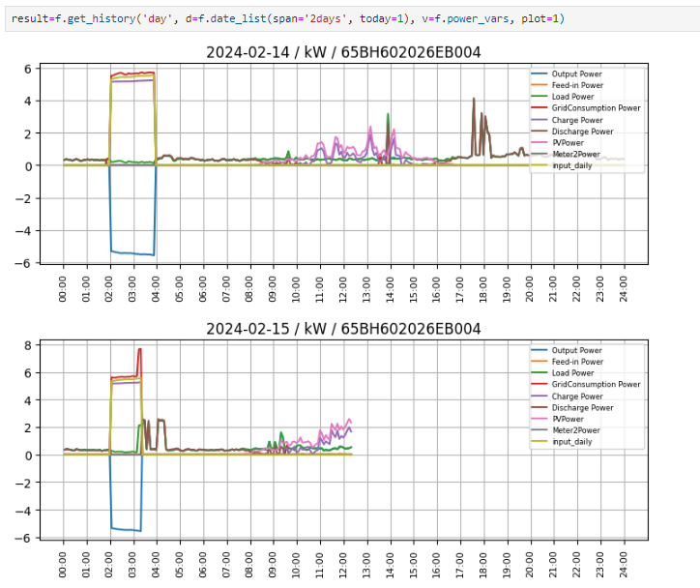Image resolution: width=700 pixels, height=588 pixels.
Task: Click the code cell with get_history call
Action: point(290,18)
